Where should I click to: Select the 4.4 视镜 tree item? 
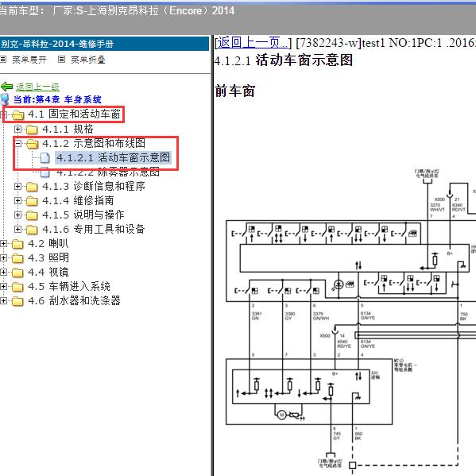point(48,272)
